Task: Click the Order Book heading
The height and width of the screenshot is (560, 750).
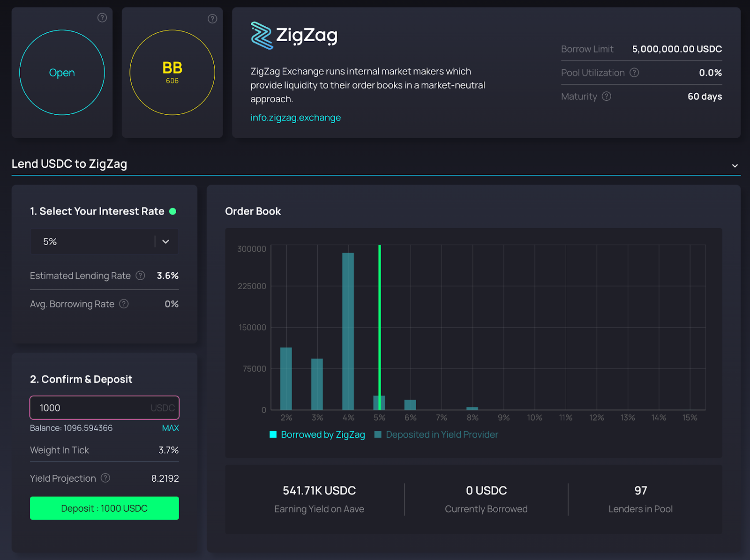Action: [x=253, y=211]
